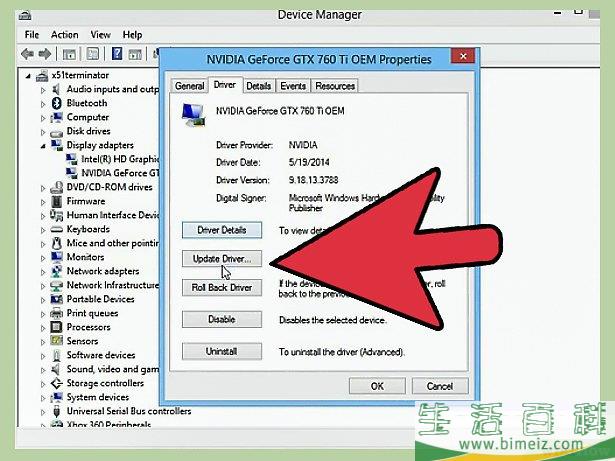The height and width of the screenshot is (461, 615).
Task: Click the Driver Version value 9.18.13.3788
Action: tap(313, 180)
